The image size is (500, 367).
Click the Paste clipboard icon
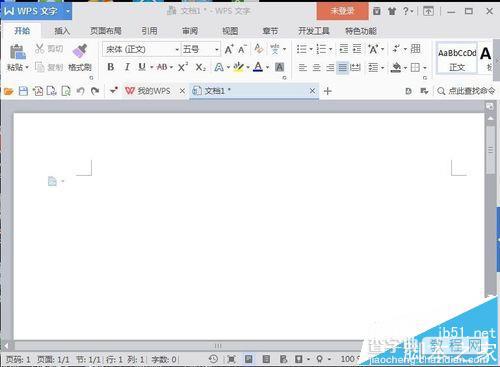[x=17, y=52]
